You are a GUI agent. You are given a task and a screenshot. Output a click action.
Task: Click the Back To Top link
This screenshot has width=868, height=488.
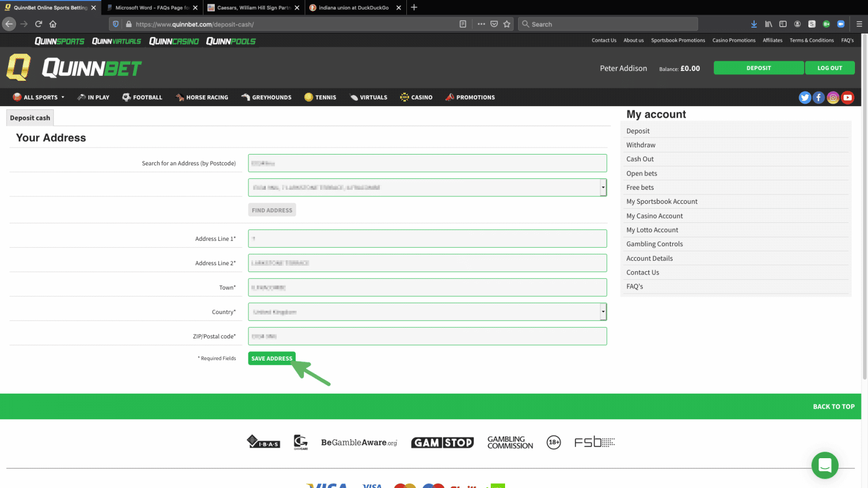[833, 407]
